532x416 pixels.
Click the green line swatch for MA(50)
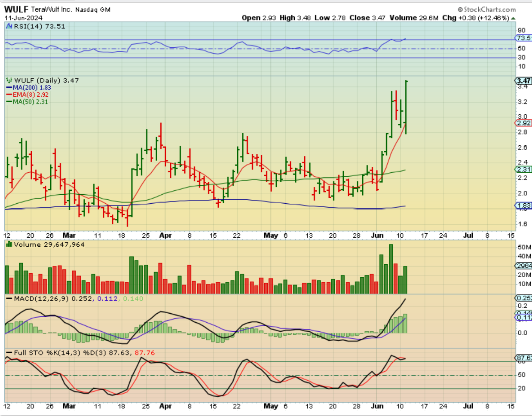9,102
